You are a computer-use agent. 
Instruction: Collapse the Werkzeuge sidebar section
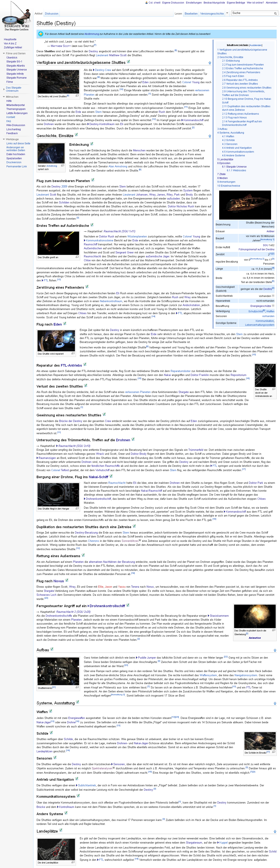pyautogui.click(x=4, y=139)
